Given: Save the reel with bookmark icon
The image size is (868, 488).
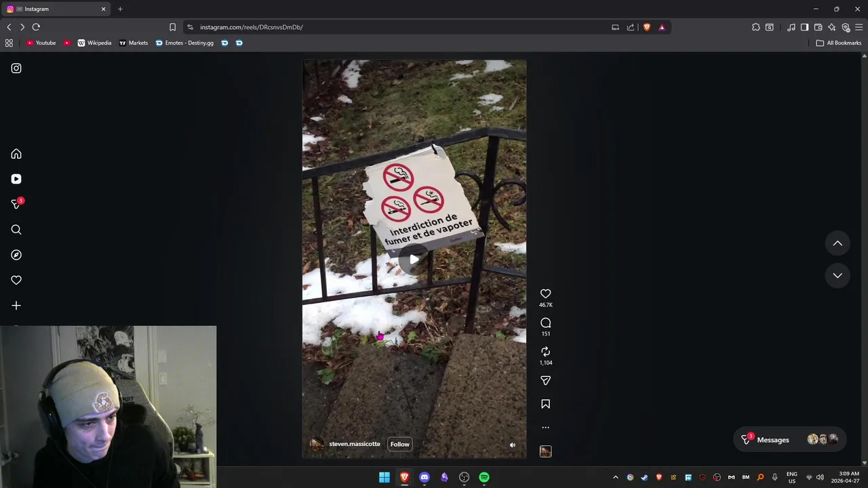Looking at the screenshot, I should 545,404.
